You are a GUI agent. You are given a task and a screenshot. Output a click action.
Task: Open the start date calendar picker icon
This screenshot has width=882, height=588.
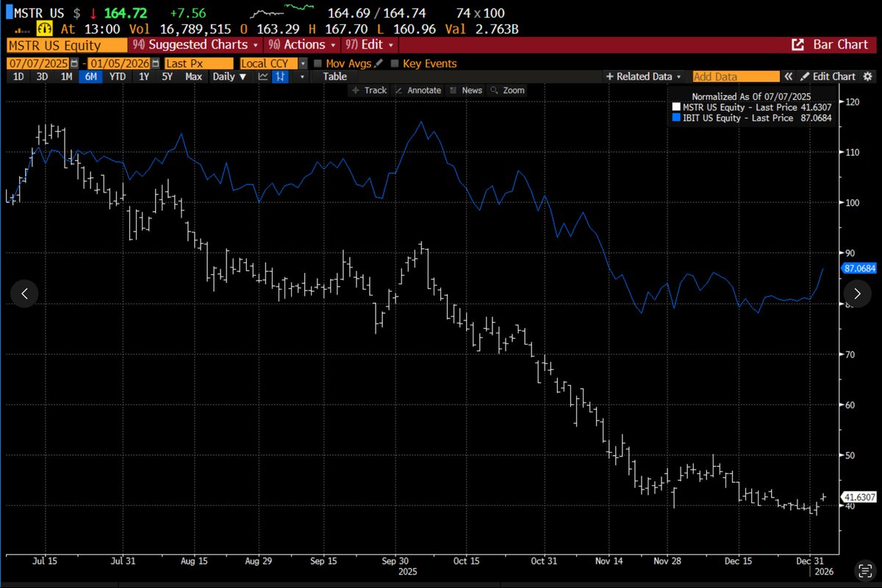74,64
